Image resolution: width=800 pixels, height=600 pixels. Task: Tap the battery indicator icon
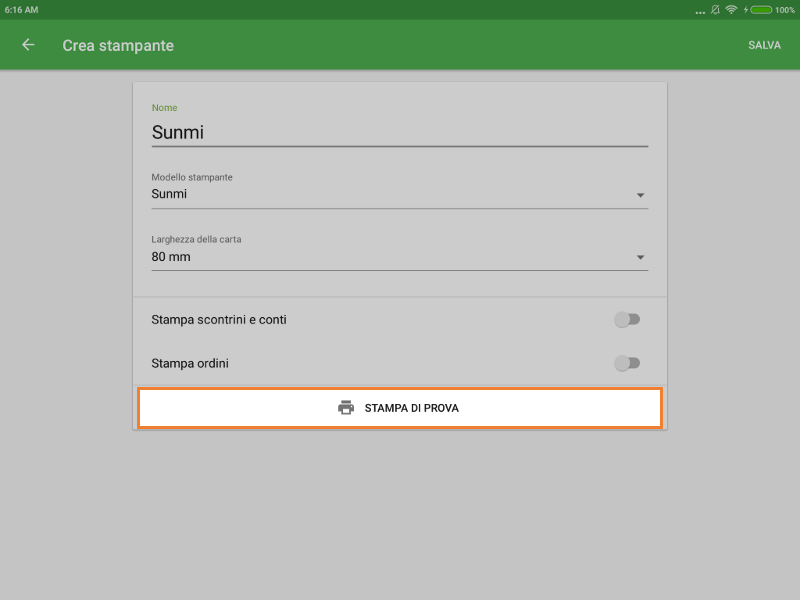tap(761, 10)
